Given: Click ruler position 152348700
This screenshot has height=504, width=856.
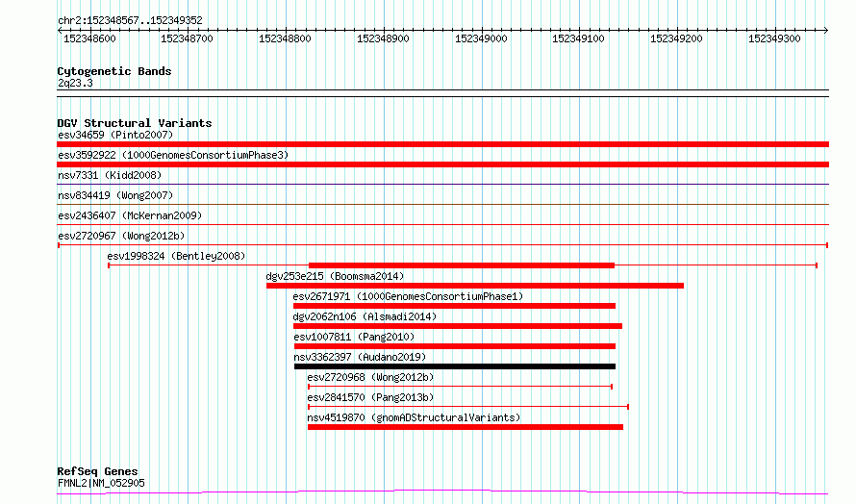Looking at the screenshot, I should pos(187,38).
